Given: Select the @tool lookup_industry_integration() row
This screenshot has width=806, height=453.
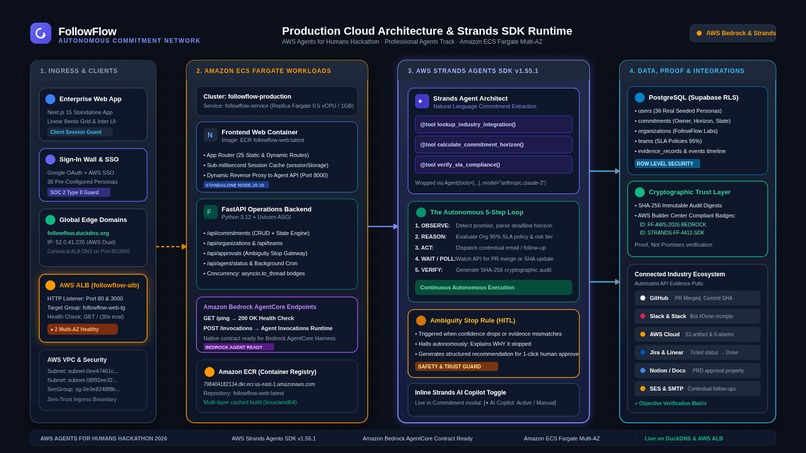Looking at the screenshot, I should click(493, 124).
